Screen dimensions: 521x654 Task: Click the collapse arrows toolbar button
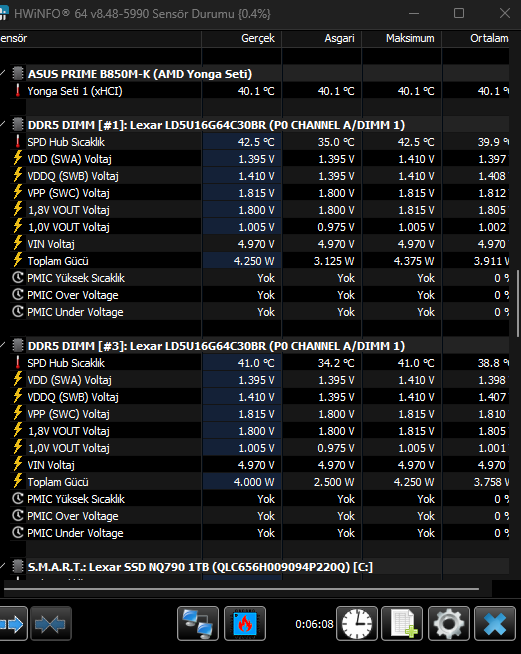[50, 624]
